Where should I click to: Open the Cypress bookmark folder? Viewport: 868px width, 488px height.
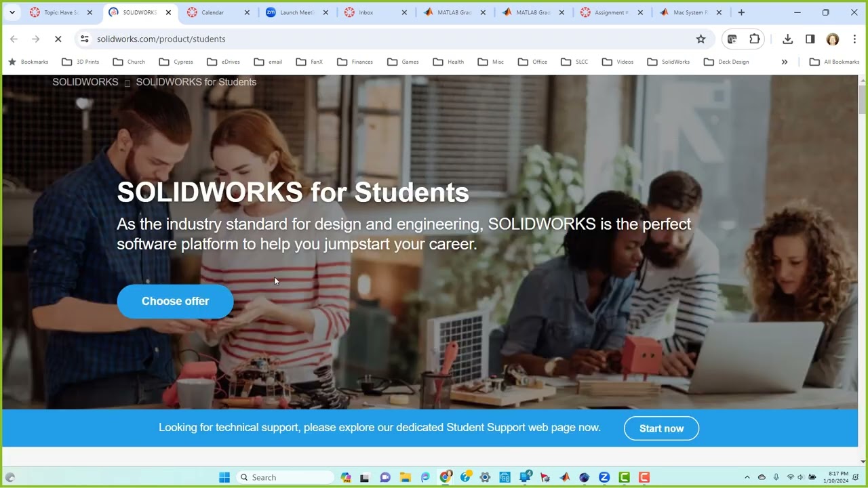[x=176, y=62]
